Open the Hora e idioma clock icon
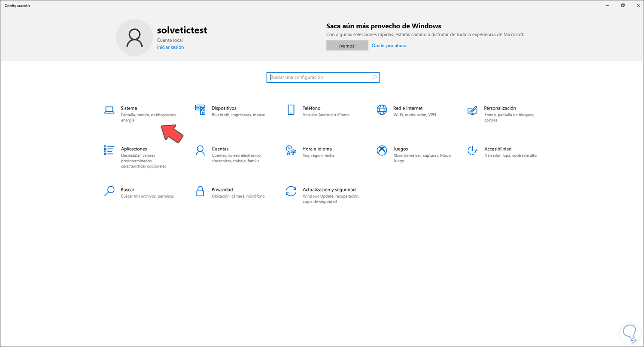 pos(291,150)
